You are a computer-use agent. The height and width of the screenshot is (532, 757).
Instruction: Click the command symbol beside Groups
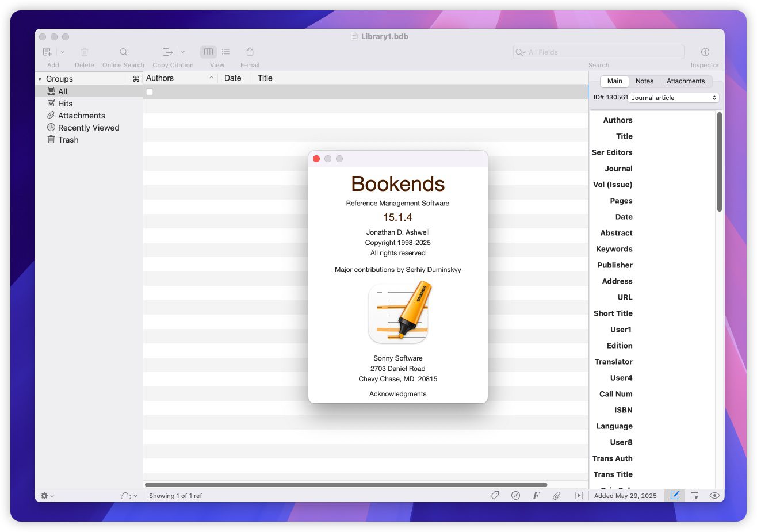pos(136,79)
